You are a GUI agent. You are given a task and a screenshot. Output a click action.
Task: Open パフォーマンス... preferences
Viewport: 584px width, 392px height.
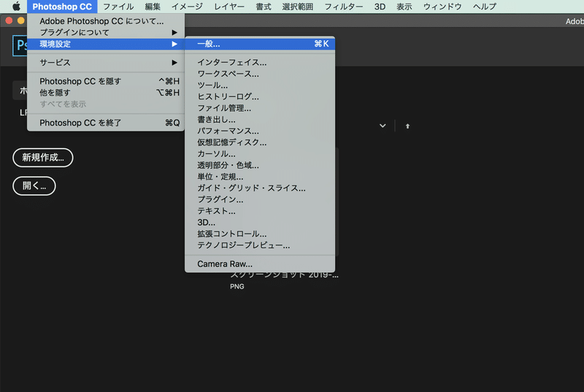click(x=260, y=131)
